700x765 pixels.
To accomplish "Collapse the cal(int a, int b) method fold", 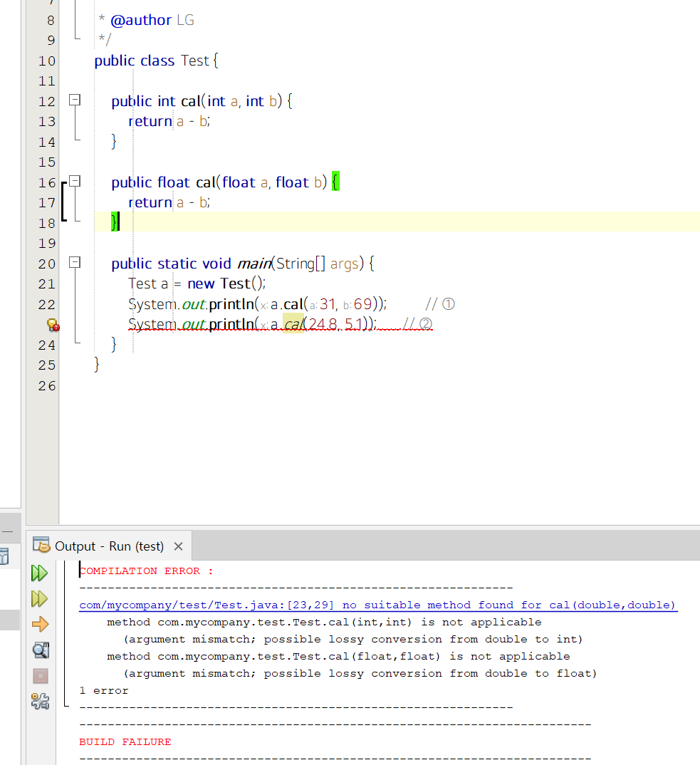I will [75, 100].
